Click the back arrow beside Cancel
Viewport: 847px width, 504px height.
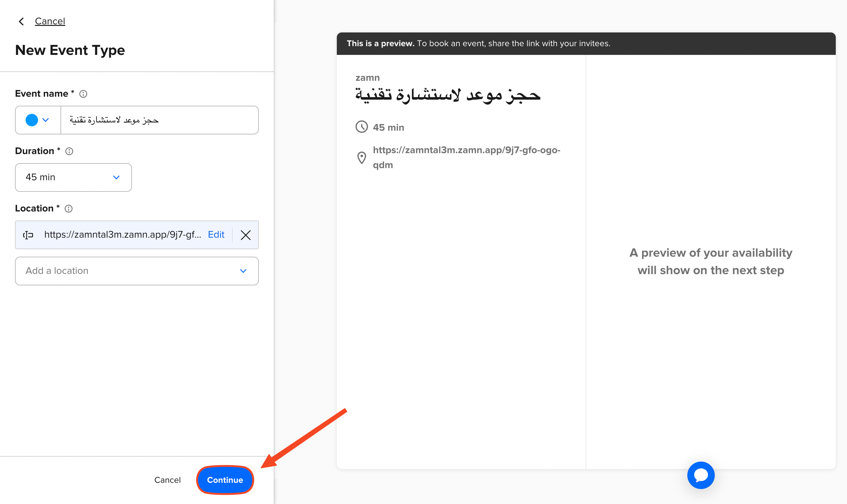coord(22,22)
